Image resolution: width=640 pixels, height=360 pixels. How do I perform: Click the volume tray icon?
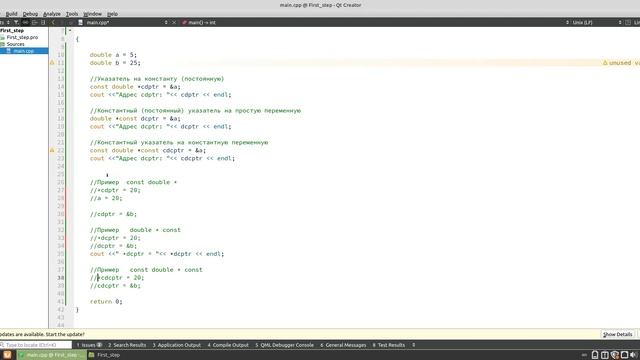pyautogui.click(x=634, y=355)
